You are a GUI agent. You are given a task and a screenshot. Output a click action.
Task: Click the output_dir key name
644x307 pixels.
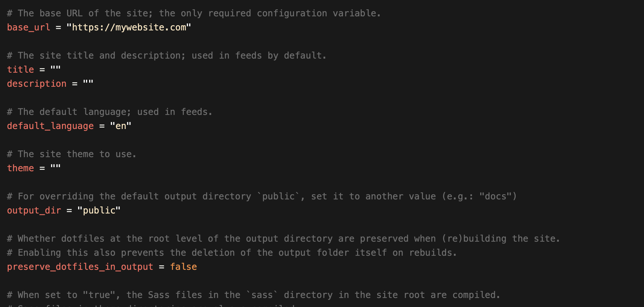(x=34, y=210)
